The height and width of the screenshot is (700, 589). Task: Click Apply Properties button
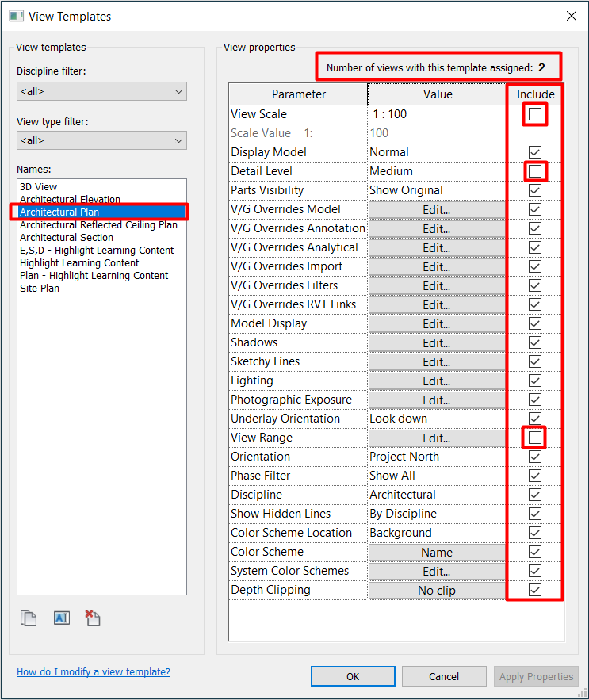tap(536, 676)
